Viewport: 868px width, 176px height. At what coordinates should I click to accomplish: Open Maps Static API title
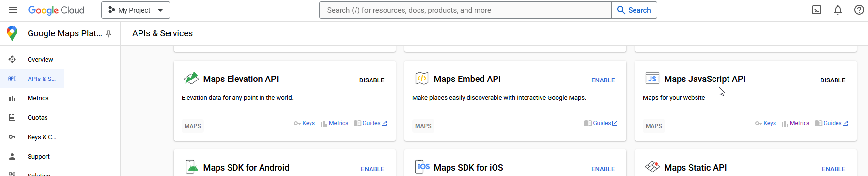pyautogui.click(x=696, y=167)
